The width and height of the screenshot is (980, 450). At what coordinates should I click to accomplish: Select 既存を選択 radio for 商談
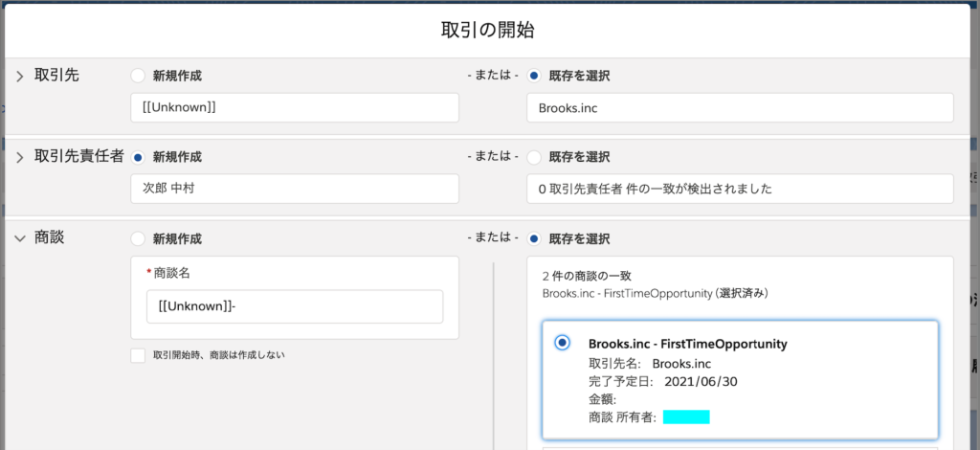(x=534, y=238)
